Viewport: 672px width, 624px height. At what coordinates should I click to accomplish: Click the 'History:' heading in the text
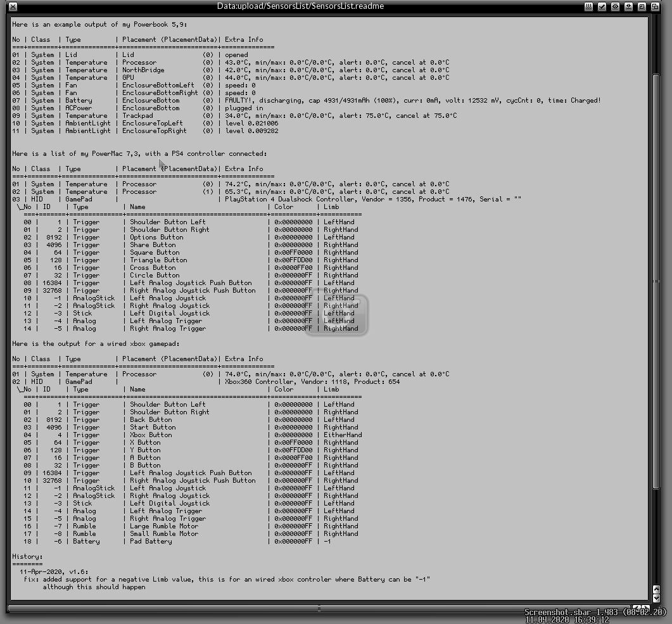point(27,557)
